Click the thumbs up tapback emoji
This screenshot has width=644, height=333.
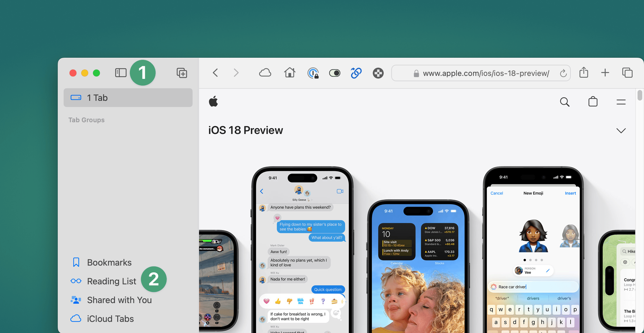278,301
